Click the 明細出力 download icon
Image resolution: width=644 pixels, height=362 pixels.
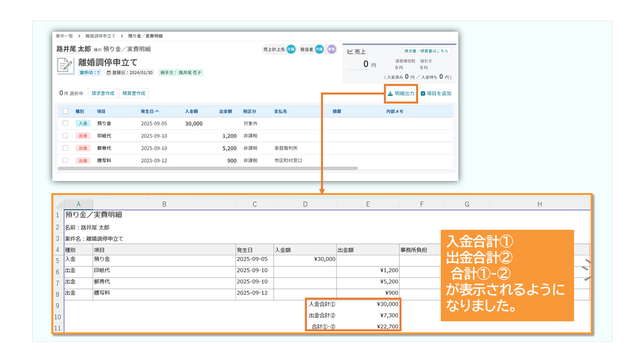tap(390, 94)
